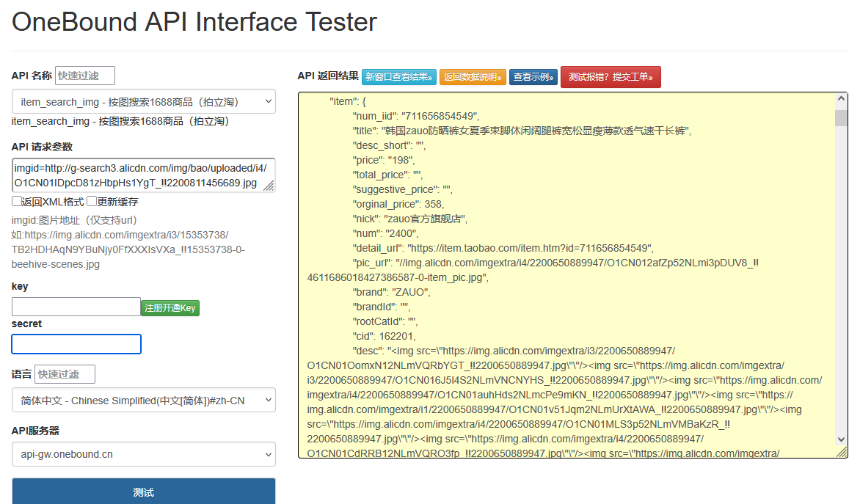Screen dimensions: 860x504
Task: Open the 返回数据说明 button
Action: tap(473, 77)
